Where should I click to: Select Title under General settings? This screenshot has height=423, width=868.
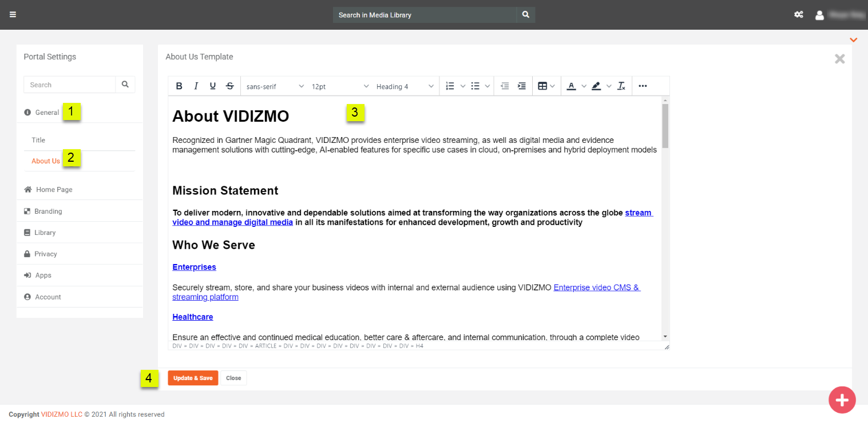[38, 140]
